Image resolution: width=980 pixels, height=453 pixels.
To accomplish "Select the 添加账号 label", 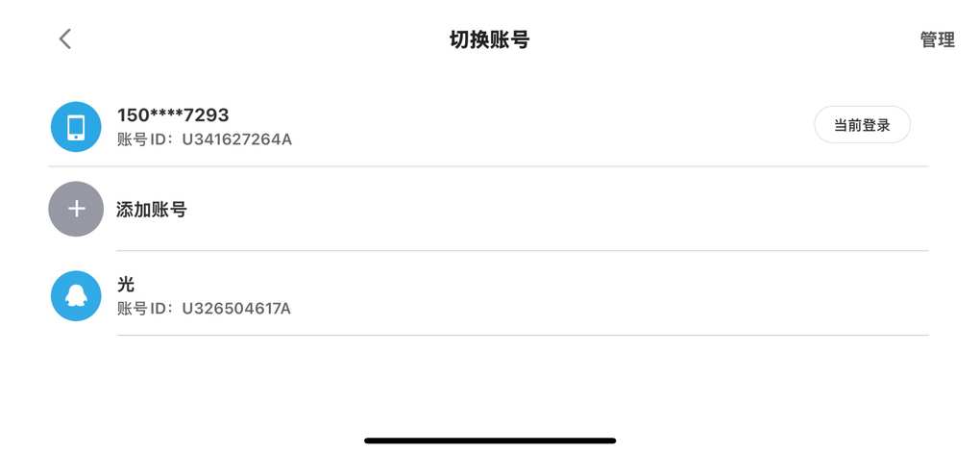I will [151, 210].
